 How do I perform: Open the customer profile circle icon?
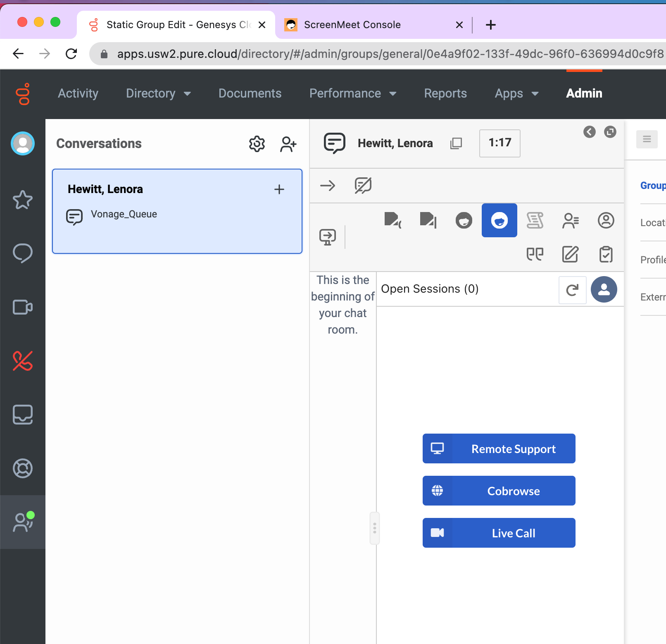pos(606,220)
